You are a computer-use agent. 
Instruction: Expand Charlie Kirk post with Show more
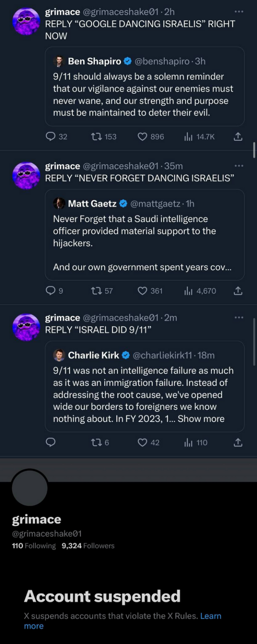click(201, 419)
